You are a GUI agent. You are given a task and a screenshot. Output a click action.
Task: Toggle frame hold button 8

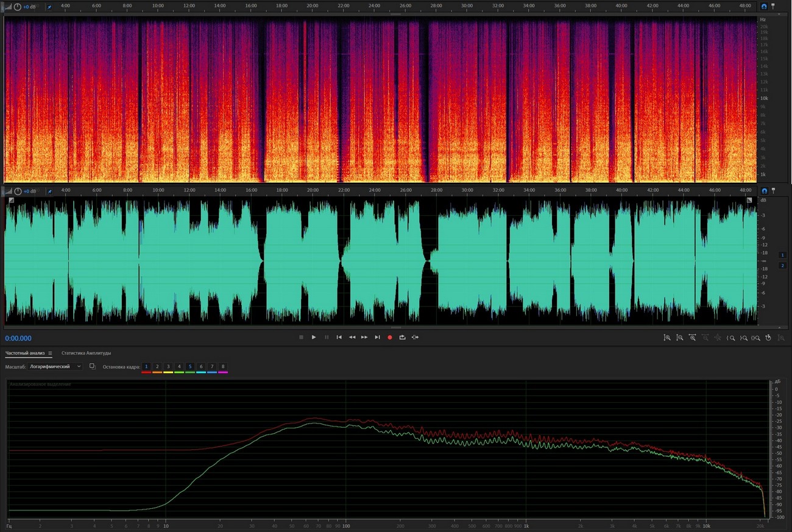tap(223, 367)
